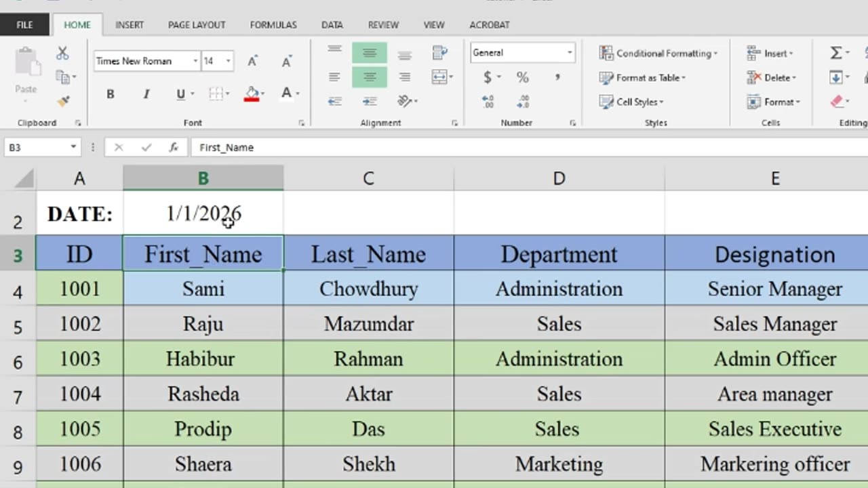The height and width of the screenshot is (488, 868).
Task: Apply Percent Style with the % icon
Action: (x=522, y=77)
